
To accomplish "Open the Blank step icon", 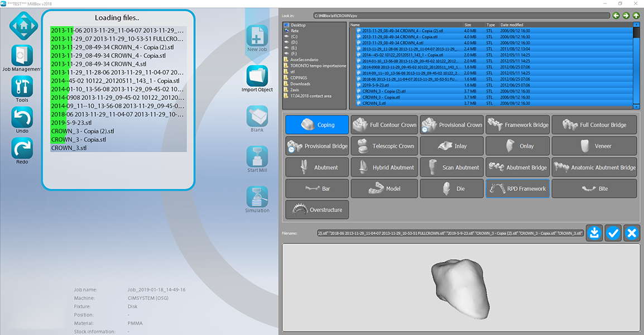I will pos(257,116).
